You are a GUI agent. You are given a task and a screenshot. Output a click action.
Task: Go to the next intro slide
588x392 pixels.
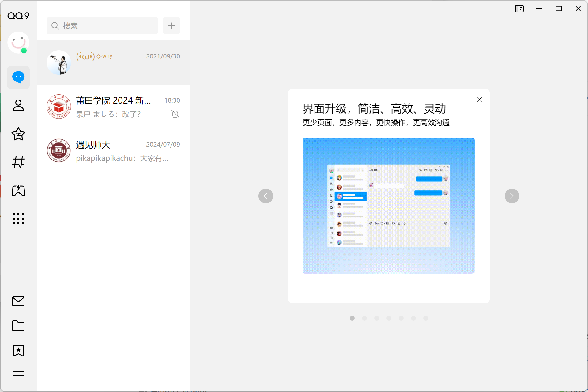coord(512,196)
